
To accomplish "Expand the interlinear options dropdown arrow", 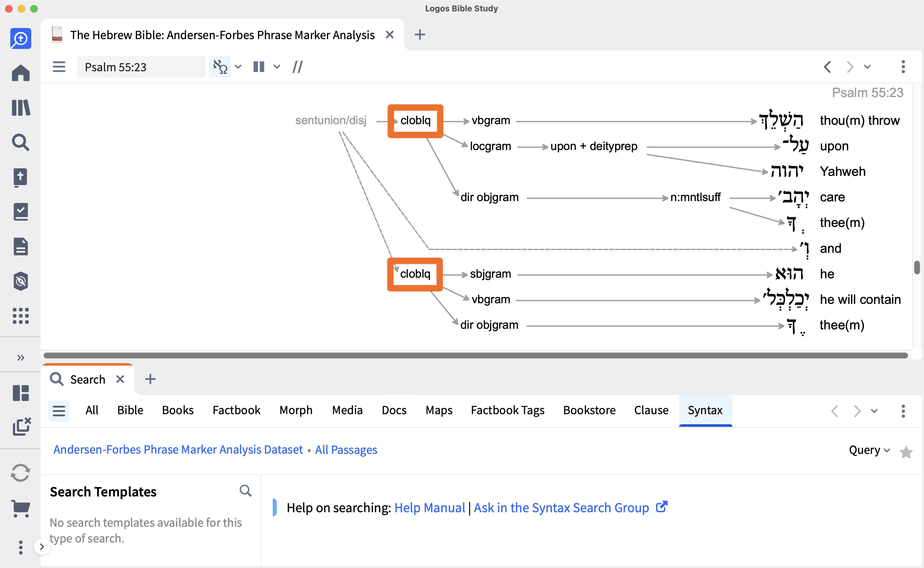I will 238,67.
